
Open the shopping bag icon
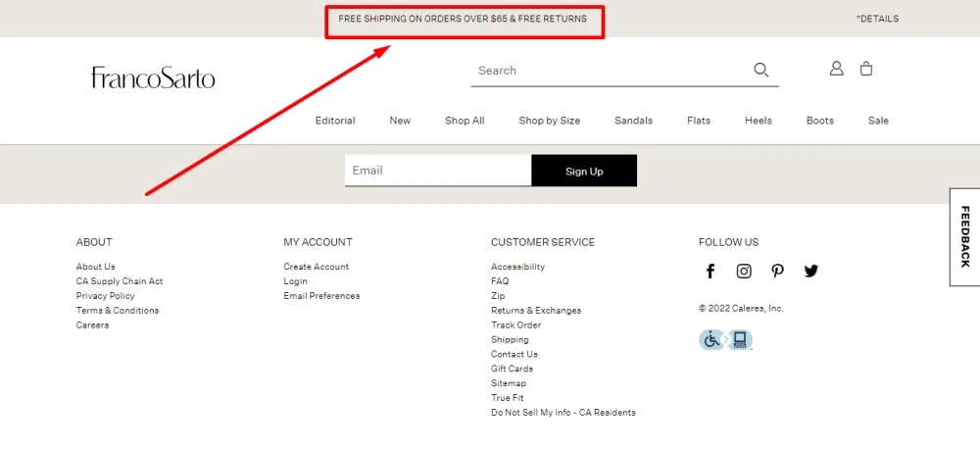(866, 69)
